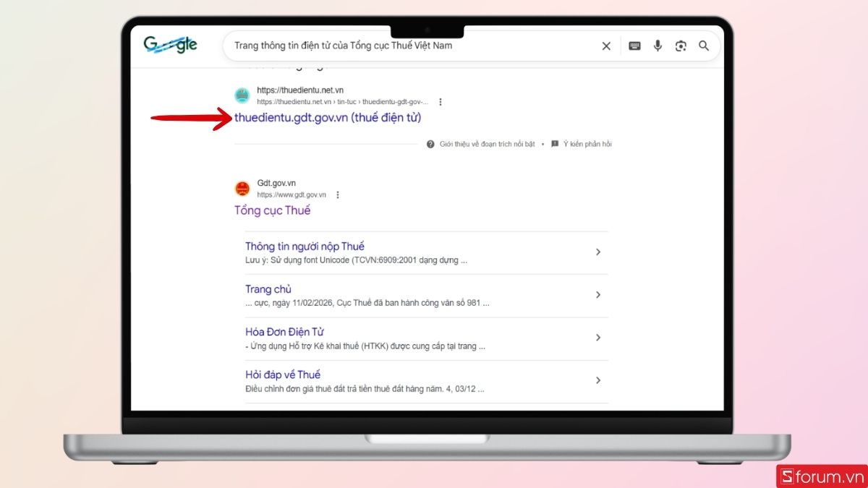The height and width of the screenshot is (488, 868).
Task: Open the Tổng cục Thuế result title
Action: (x=272, y=210)
